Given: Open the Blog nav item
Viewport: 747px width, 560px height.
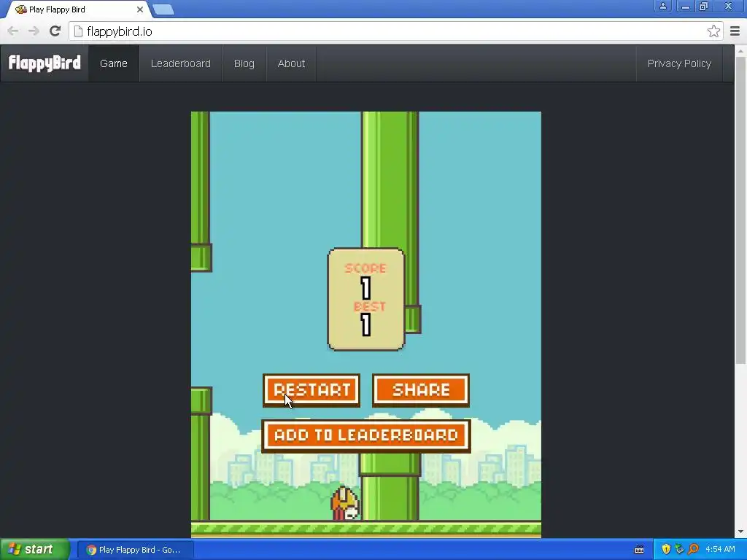Looking at the screenshot, I should coord(244,63).
